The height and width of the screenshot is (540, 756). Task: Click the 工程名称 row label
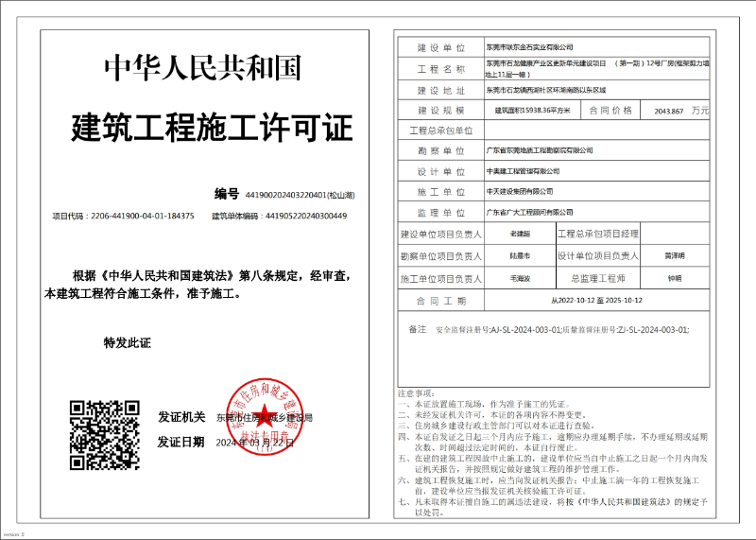click(441, 69)
